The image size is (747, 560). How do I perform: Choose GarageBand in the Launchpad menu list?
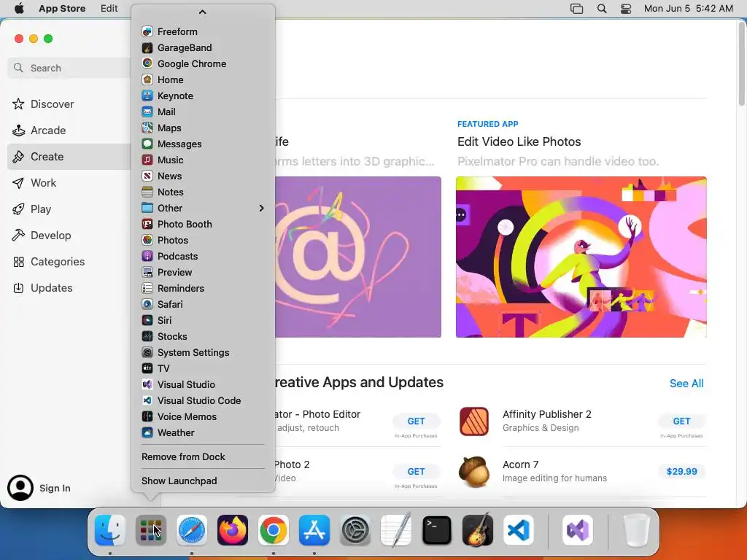point(203,47)
